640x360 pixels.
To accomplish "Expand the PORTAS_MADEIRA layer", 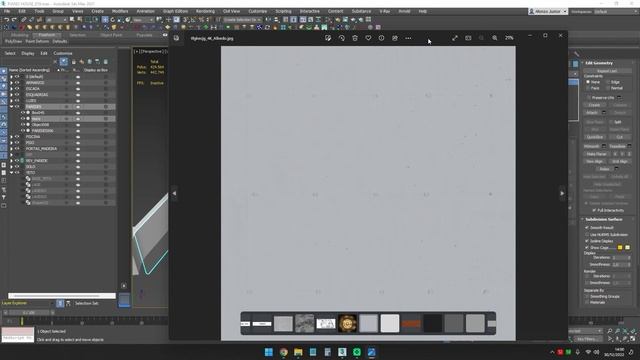I will click(x=11, y=149).
